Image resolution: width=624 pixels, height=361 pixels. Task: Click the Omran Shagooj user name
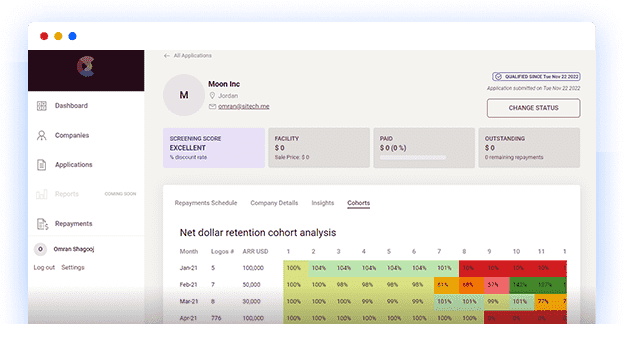click(x=74, y=249)
